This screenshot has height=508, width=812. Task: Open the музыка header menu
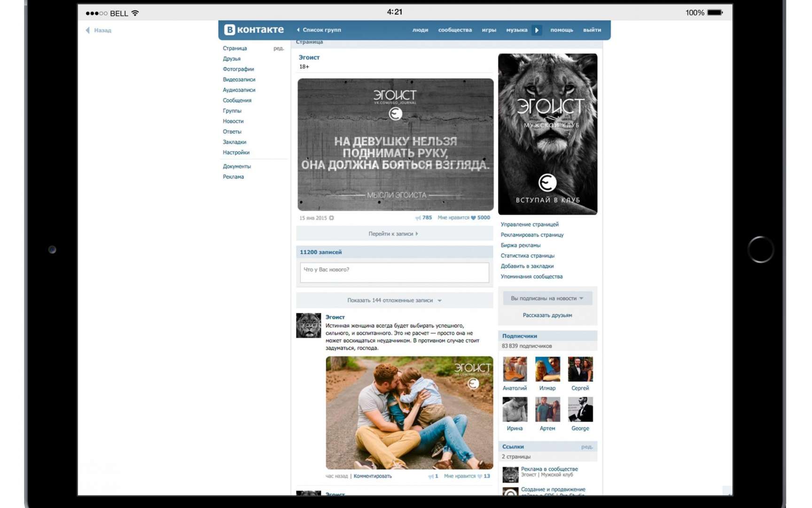(516, 30)
